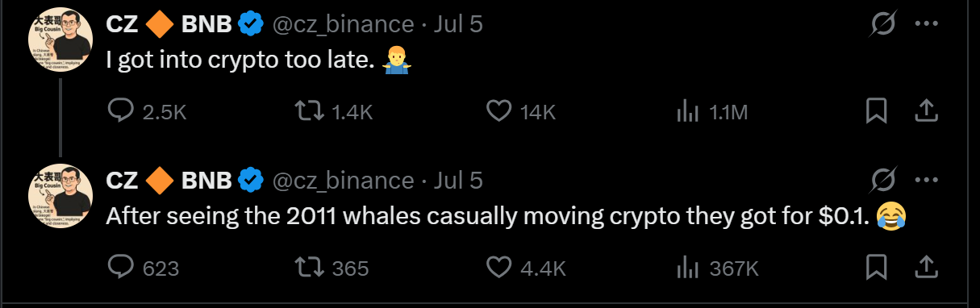Share the first CZ tweet
The height and width of the screenshot is (308, 980).
927,111
